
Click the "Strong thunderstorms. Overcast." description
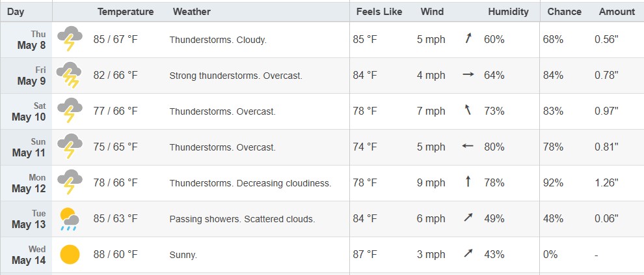coord(235,76)
